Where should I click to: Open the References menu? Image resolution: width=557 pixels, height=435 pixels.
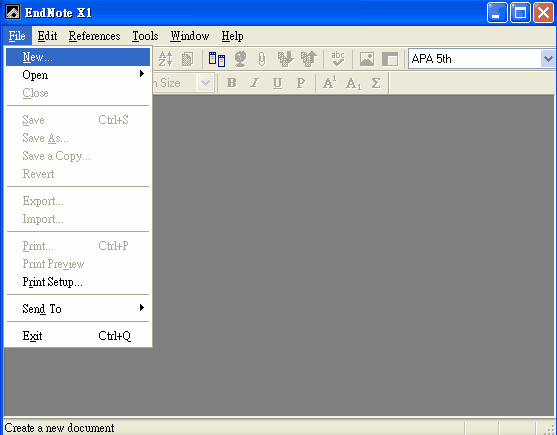(94, 36)
